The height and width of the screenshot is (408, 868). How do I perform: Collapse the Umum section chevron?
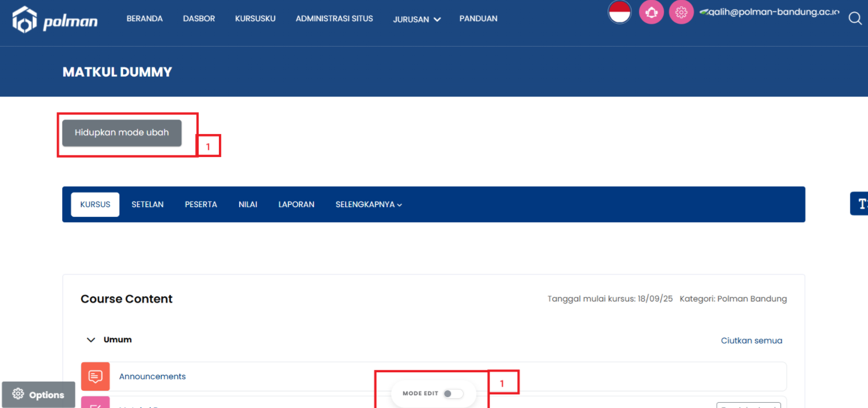point(90,340)
